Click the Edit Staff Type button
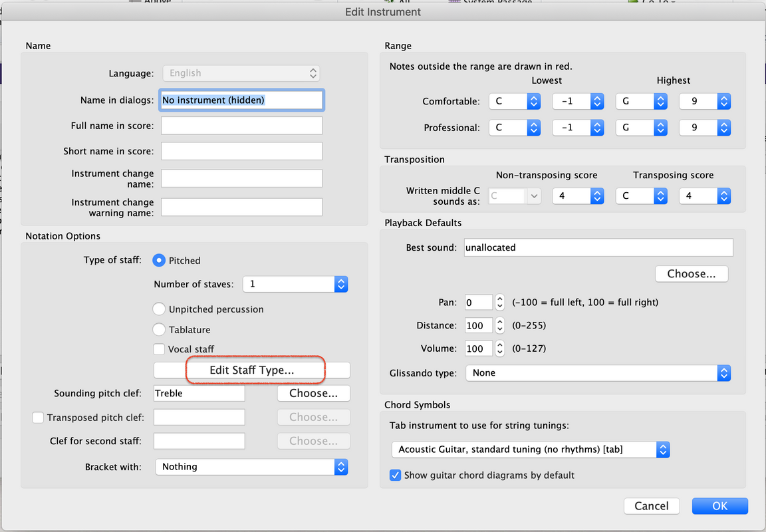This screenshot has width=766, height=532. pyautogui.click(x=252, y=370)
